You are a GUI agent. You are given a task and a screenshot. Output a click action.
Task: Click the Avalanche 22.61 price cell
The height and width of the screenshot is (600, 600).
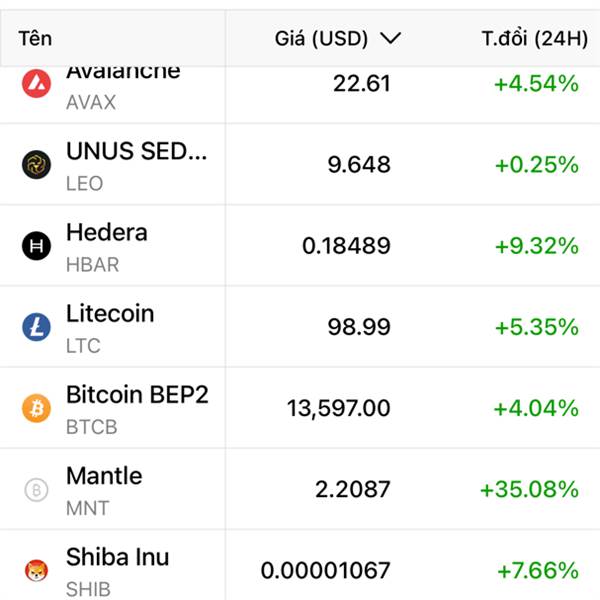click(361, 84)
